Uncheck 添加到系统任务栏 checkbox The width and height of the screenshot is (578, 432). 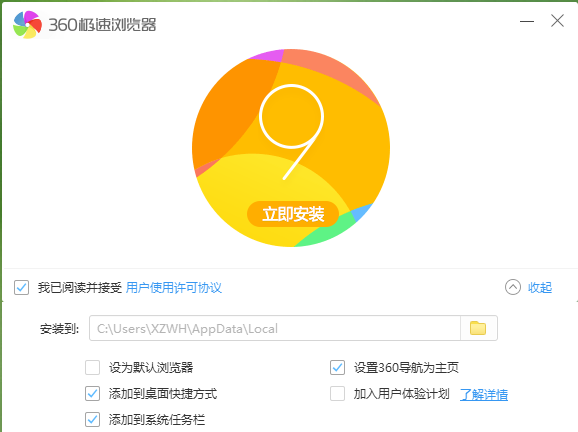[93, 419]
